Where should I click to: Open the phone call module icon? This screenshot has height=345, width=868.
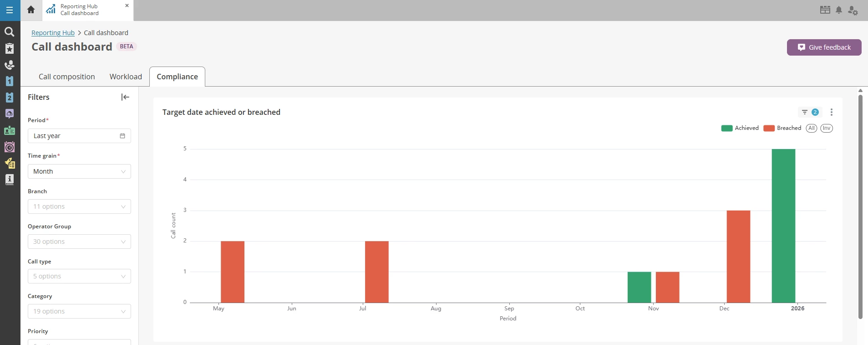(9, 65)
